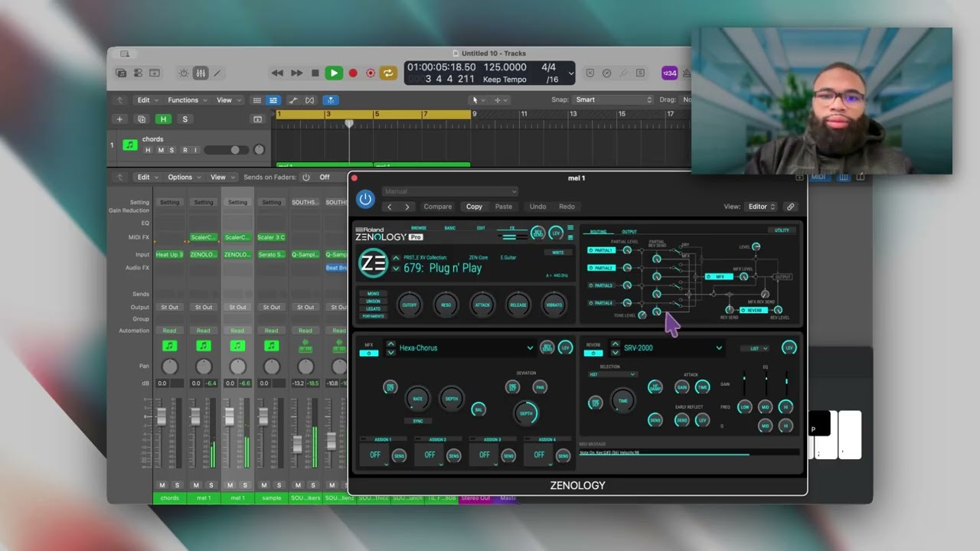Viewport: 980px width, 551px height.
Task: Toggle the MFX block in the routing diagram
Action: [x=718, y=276]
